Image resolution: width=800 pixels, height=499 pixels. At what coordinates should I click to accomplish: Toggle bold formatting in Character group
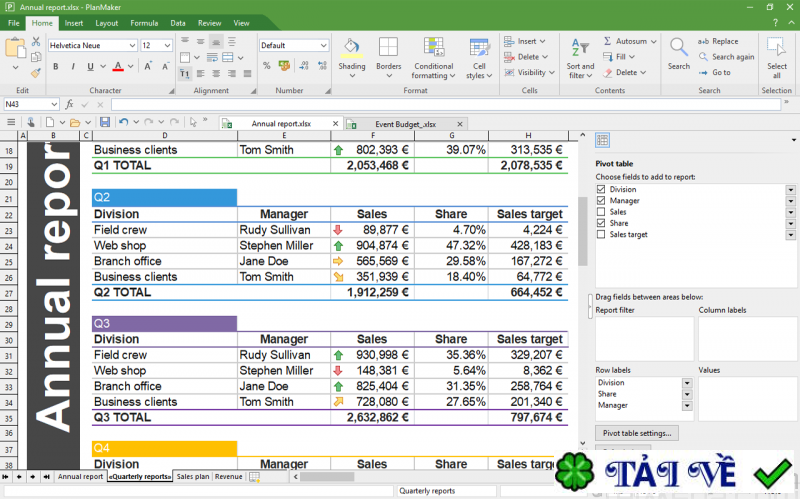coord(55,66)
